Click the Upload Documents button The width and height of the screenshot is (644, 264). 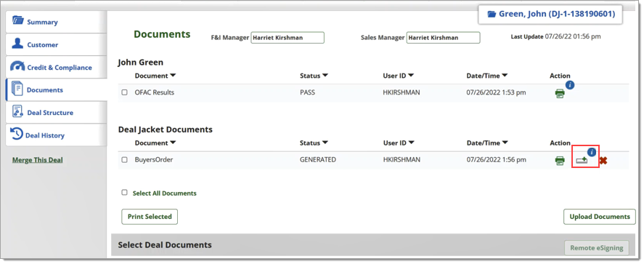(600, 217)
